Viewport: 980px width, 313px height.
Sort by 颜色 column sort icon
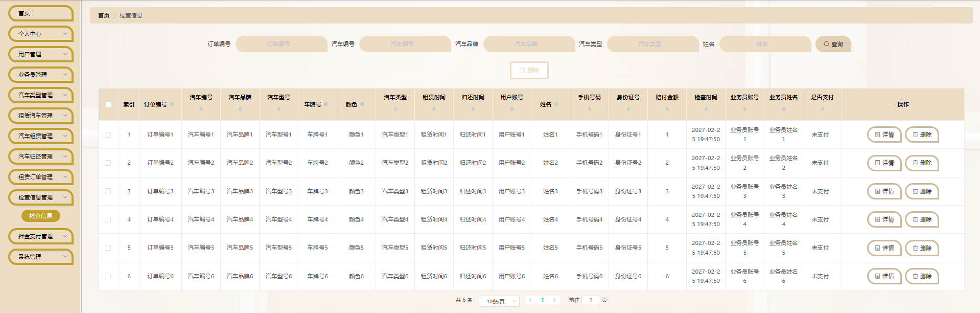[x=362, y=104]
